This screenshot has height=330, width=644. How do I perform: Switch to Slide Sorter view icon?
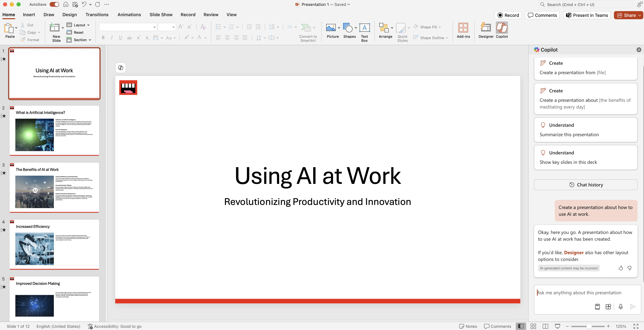click(x=533, y=326)
